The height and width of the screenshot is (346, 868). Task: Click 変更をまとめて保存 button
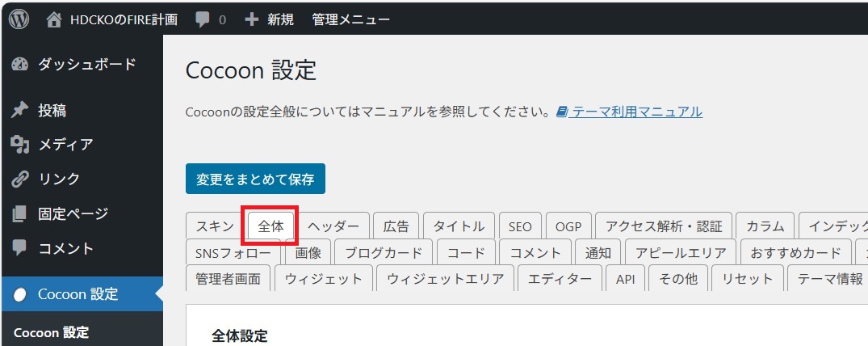tap(255, 179)
